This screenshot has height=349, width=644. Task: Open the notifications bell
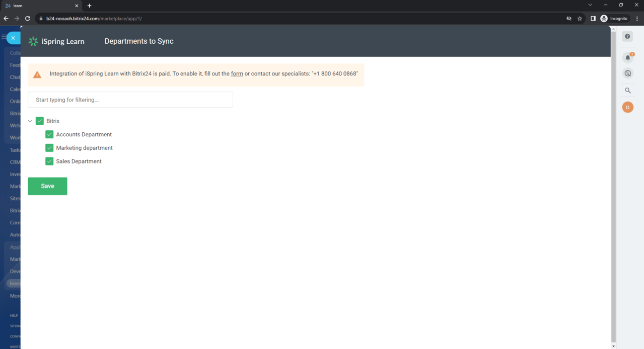point(627,57)
